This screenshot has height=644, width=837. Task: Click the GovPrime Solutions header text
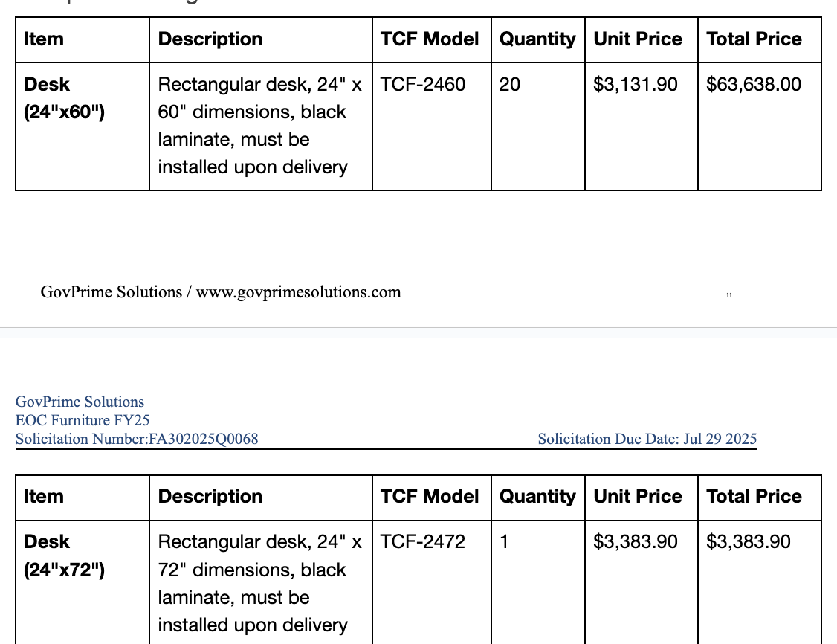80,402
